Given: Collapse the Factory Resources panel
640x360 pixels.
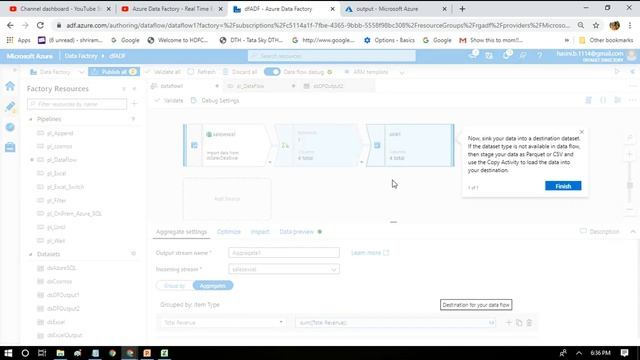Looking at the screenshot, I should (x=134, y=89).
